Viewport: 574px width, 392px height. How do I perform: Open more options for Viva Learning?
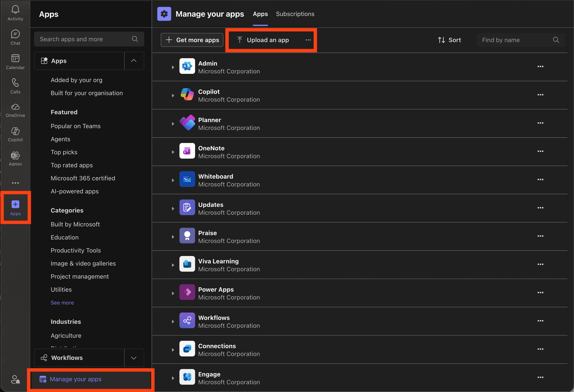click(x=540, y=264)
